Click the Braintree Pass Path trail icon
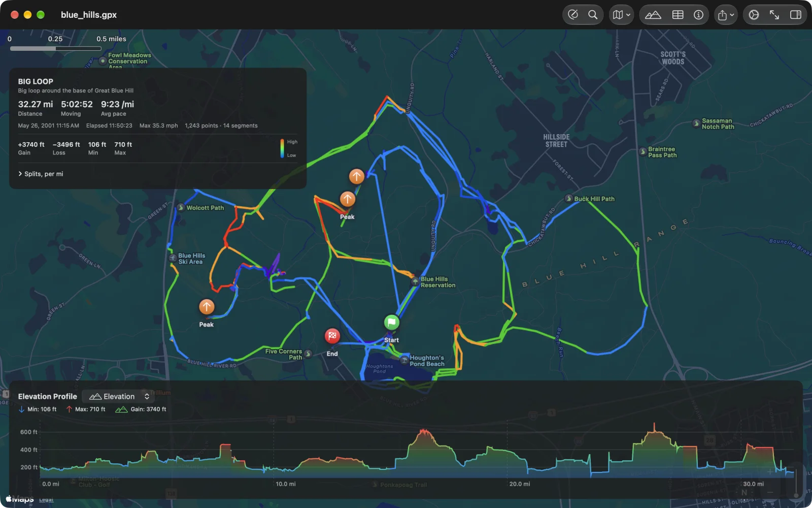Screen dimensions: 812x508 643,152
